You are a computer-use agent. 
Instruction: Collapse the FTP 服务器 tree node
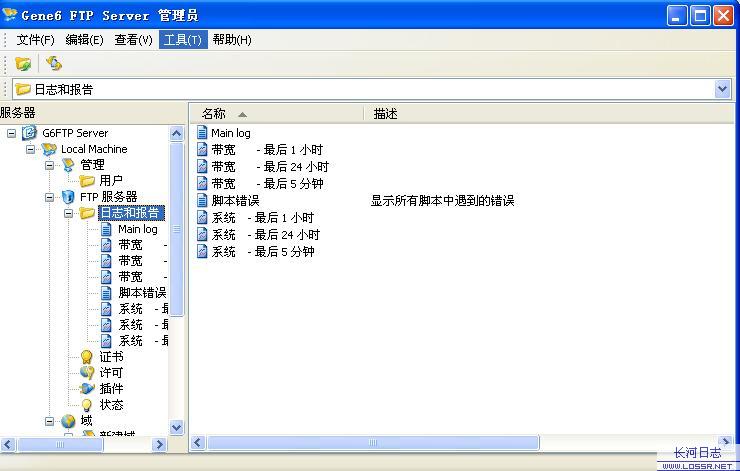[x=50, y=197]
